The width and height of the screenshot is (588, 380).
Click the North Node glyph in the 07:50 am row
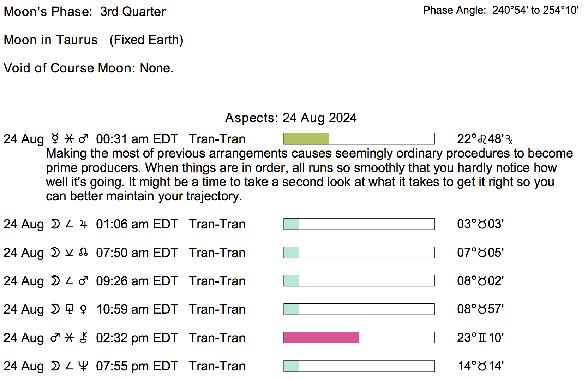click(83, 253)
